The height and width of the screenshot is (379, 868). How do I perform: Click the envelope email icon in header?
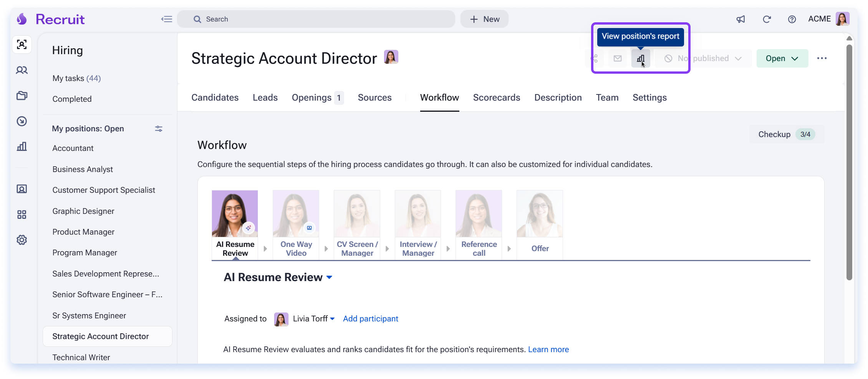point(618,58)
